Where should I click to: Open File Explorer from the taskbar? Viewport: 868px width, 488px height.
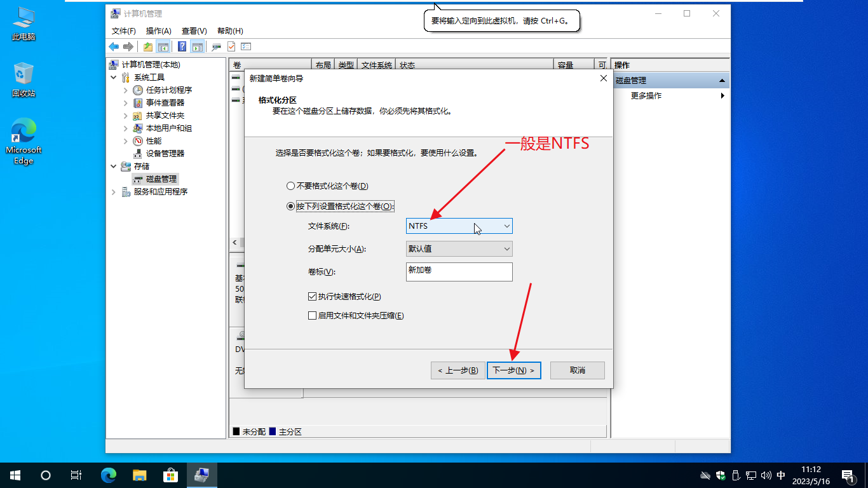coord(140,475)
